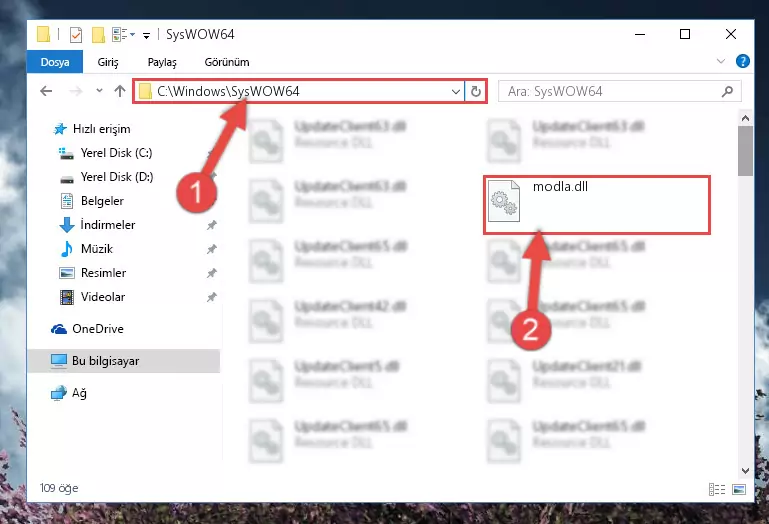Go up one folder level
Image resolution: width=769 pixels, height=524 pixels.
pyautogui.click(x=120, y=91)
